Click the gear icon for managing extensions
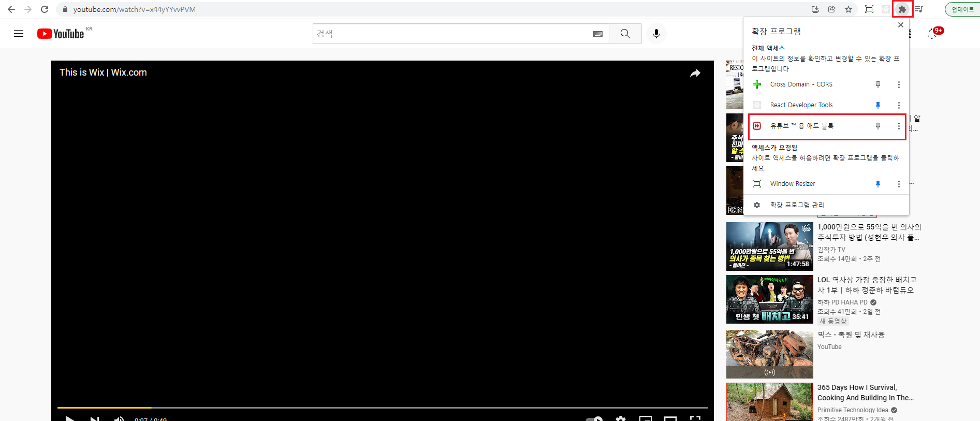This screenshot has width=980, height=421. click(757, 205)
